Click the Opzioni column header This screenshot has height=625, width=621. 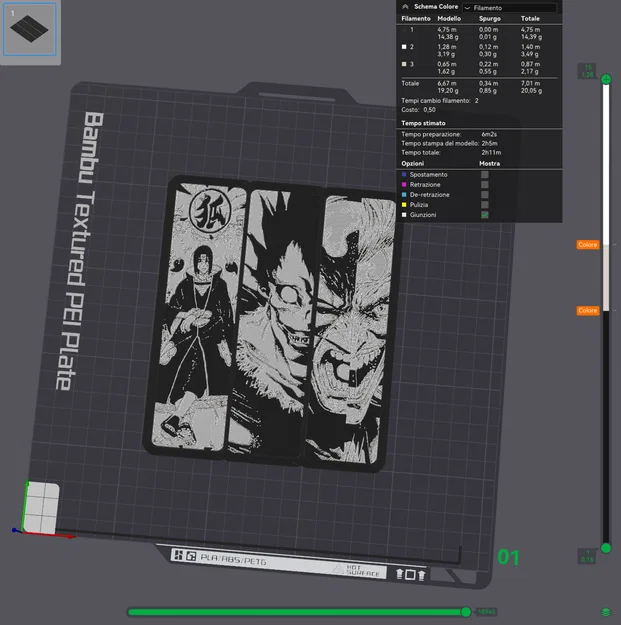pyautogui.click(x=413, y=163)
